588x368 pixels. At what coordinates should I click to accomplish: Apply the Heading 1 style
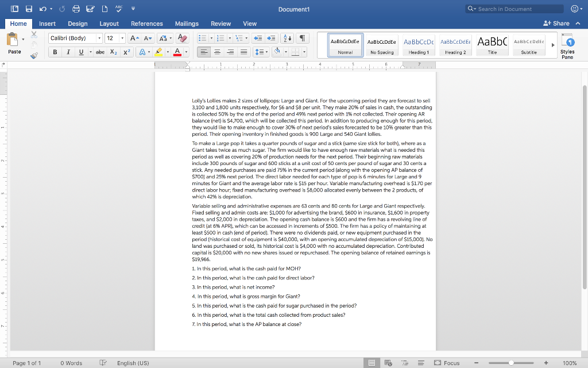(x=417, y=44)
